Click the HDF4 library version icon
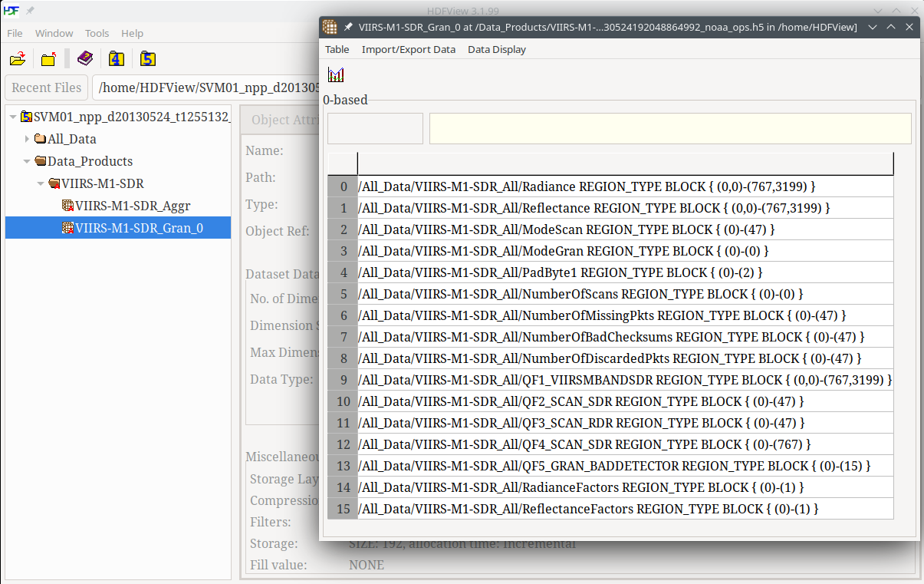This screenshot has height=584, width=924. click(116, 59)
